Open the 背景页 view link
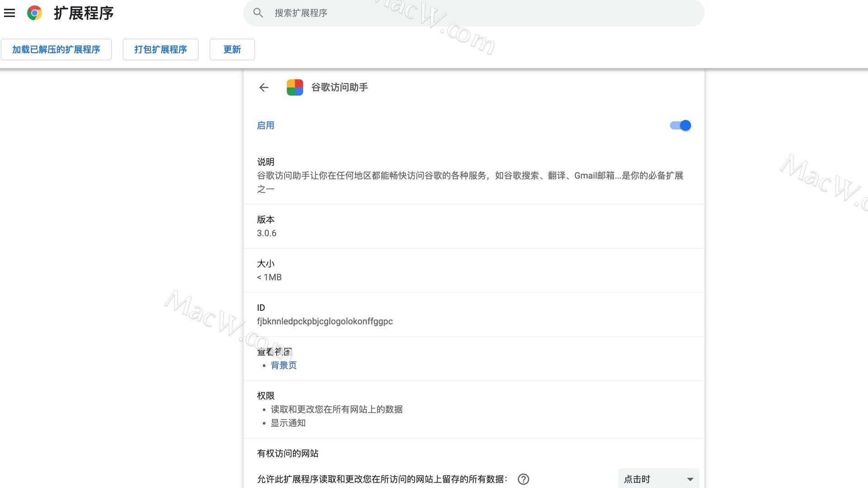The image size is (868, 488). [x=283, y=365]
